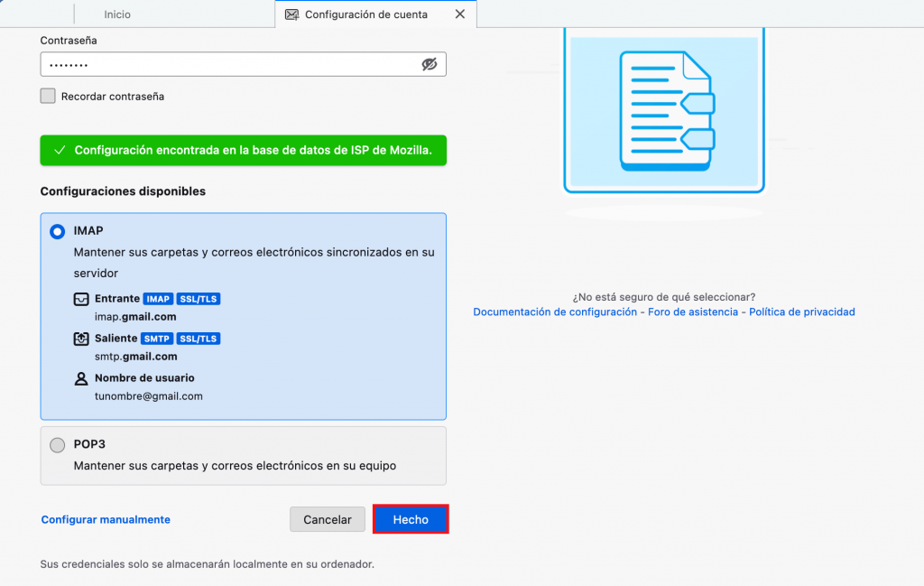Screen dimensions: 924x586
Task: Click the green checkmark success icon
Action: tap(60, 151)
